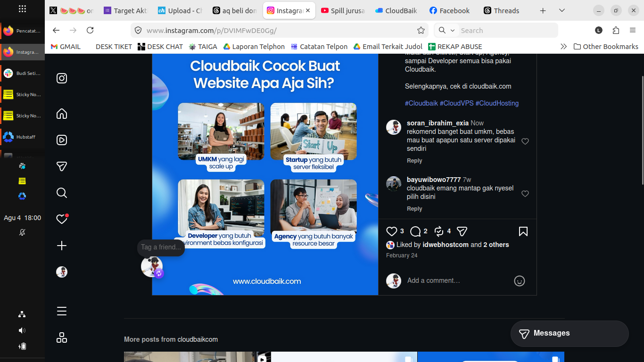Open the #Cloudbaik hashtag
Image resolution: width=644 pixels, height=362 pixels.
(x=421, y=103)
